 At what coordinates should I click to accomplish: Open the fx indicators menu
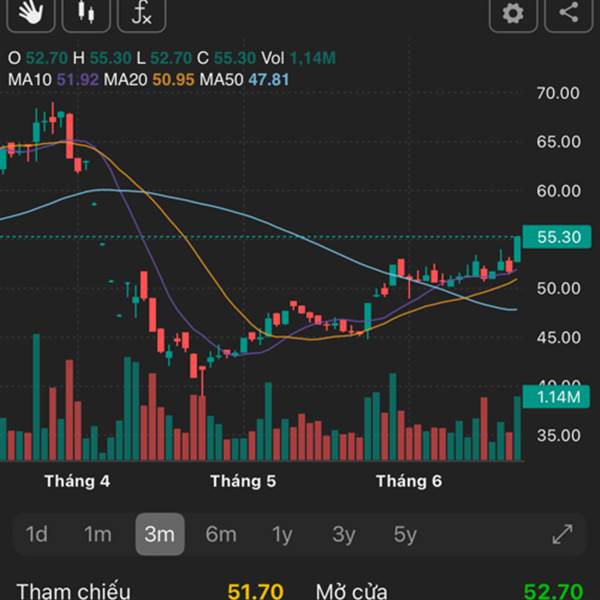point(142,14)
